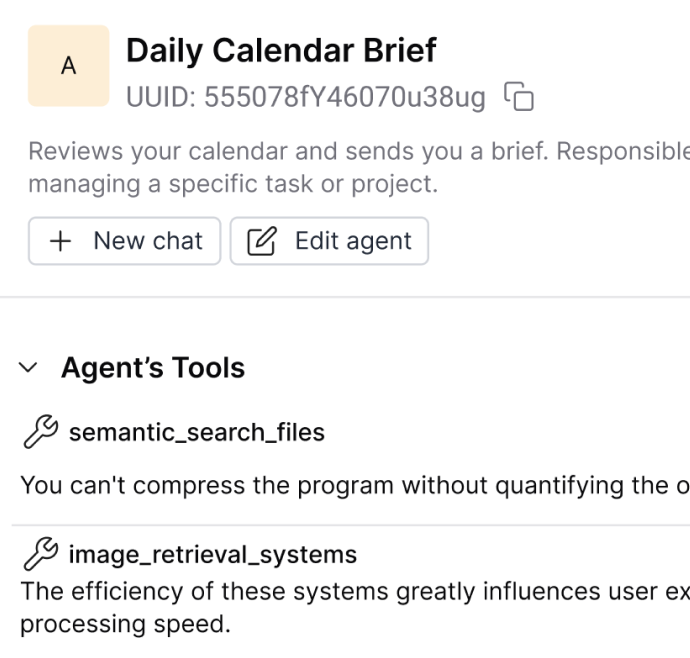Click the Daily Calendar Brief title

281,50
